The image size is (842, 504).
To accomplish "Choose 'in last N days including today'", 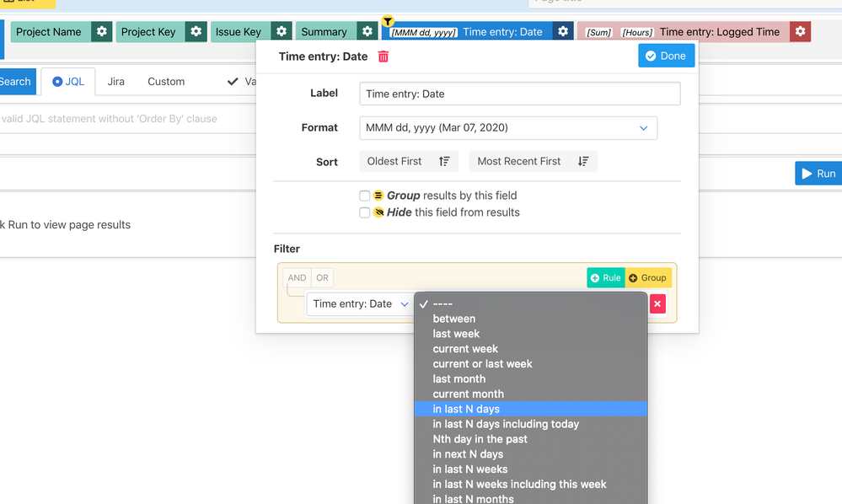I will [x=530, y=424].
